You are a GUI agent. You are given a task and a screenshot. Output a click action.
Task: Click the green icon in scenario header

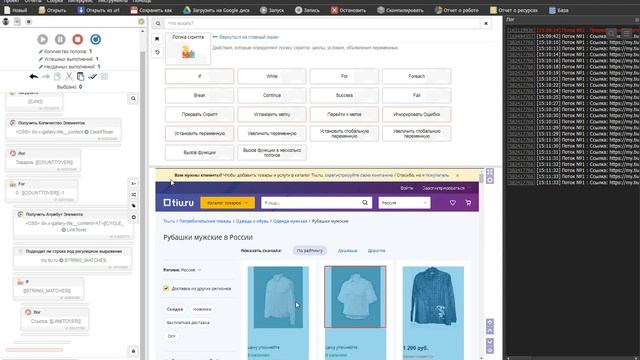[141, 22]
